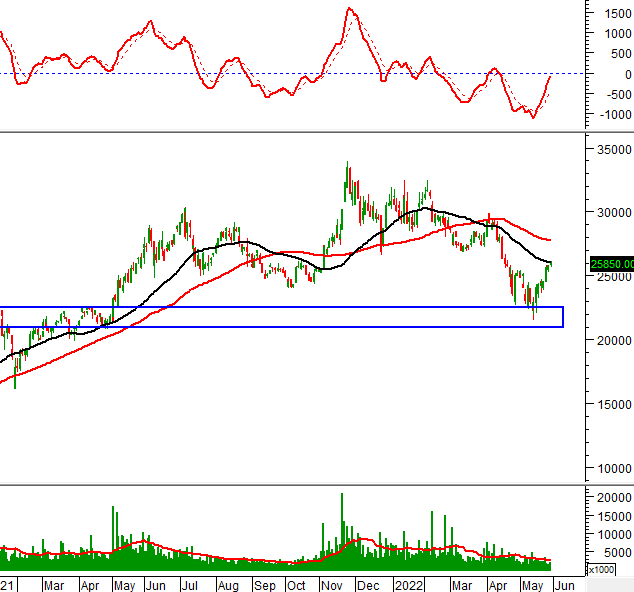Click the -1000 oscillator axis label
The height and width of the screenshot is (592, 634).
pos(609,115)
